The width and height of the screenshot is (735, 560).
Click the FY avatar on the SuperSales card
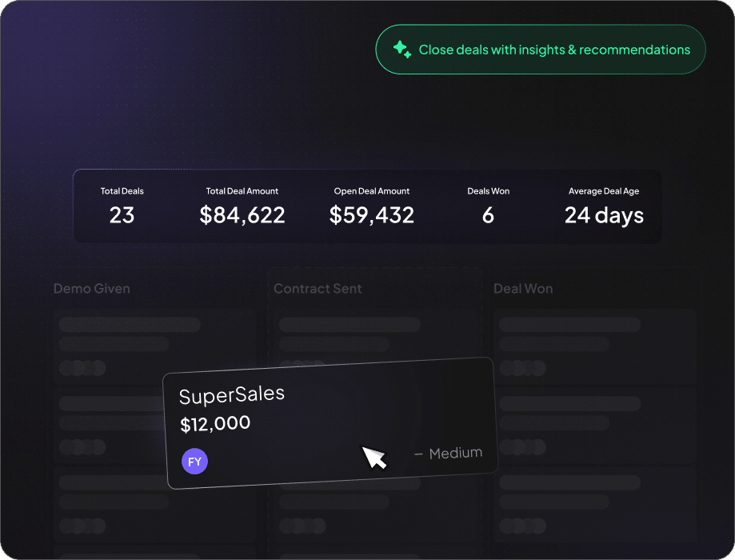tap(194, 462)
